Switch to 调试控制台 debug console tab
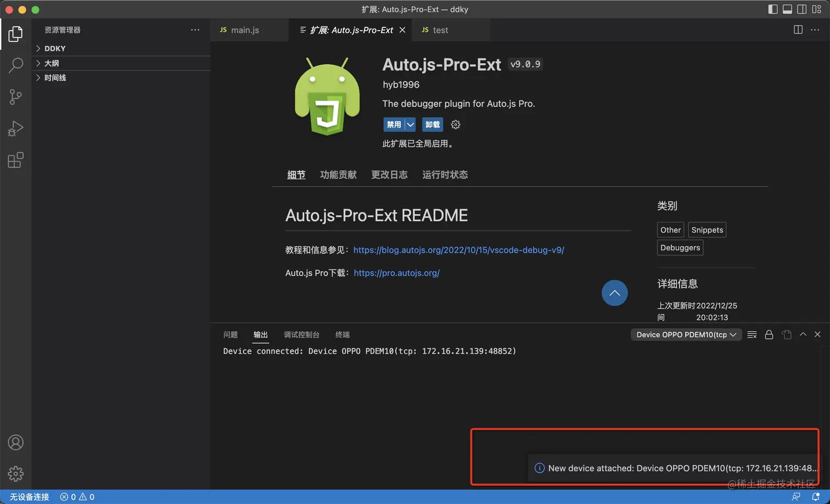830x504 pixels. click(301, 334)
